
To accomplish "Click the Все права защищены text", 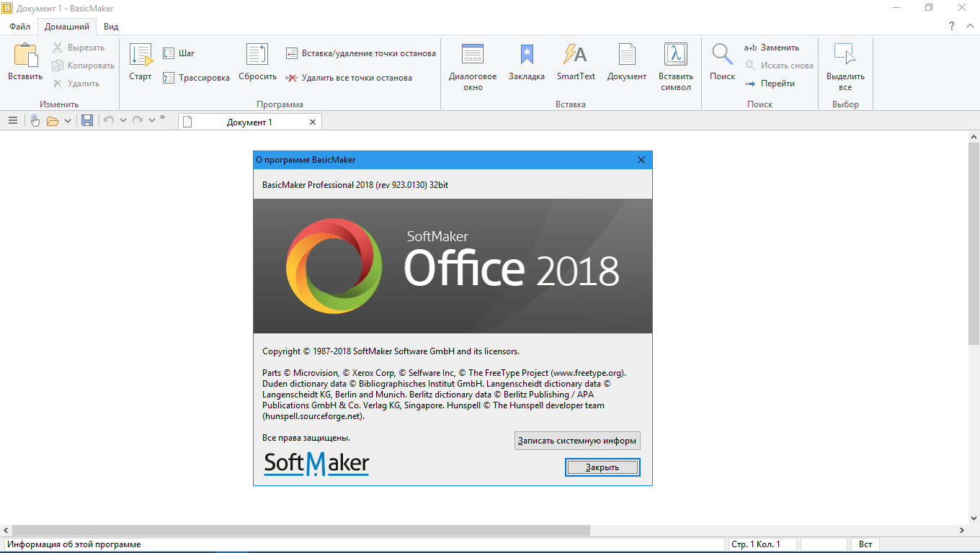I will pos(306,437).
